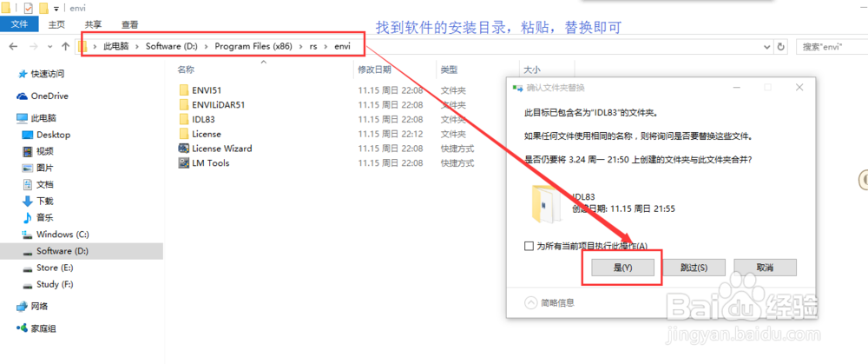This screenshot has width=868, height=364.
Task: Click the 跳过(S) button
Action: pos(694,267)
